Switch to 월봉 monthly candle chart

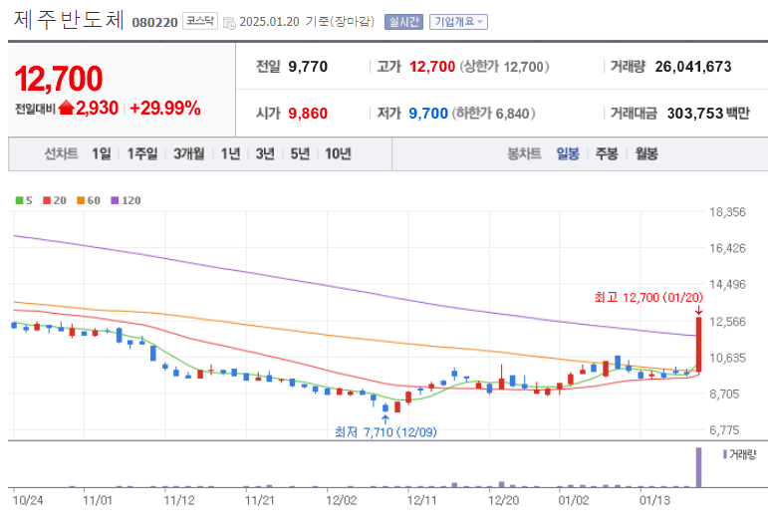coord(646,153)
